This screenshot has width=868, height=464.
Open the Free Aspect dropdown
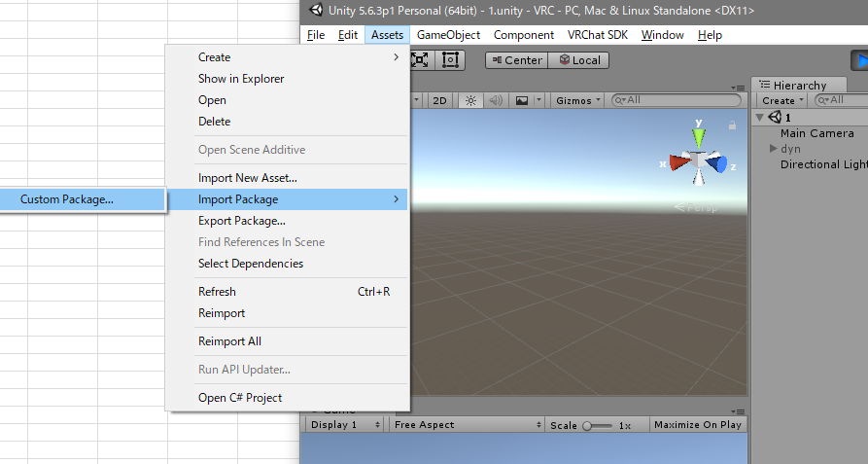tap(467, 425)
